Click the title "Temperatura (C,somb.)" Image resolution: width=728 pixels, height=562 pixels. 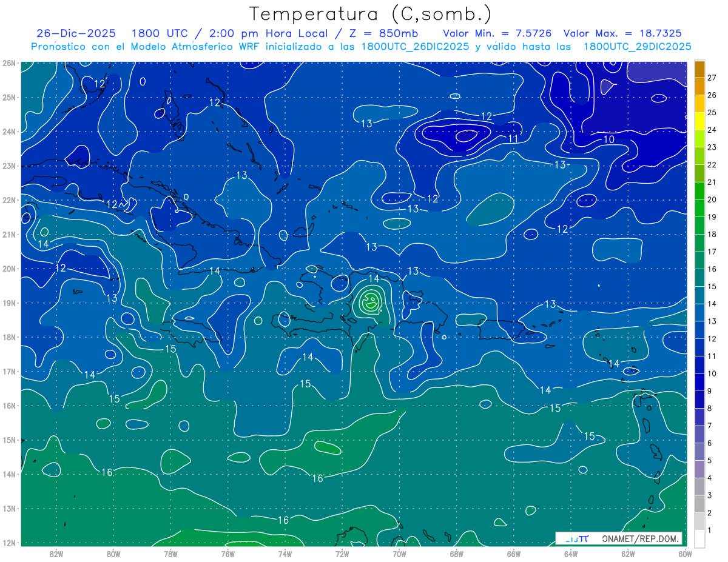(x=371, y=15)
